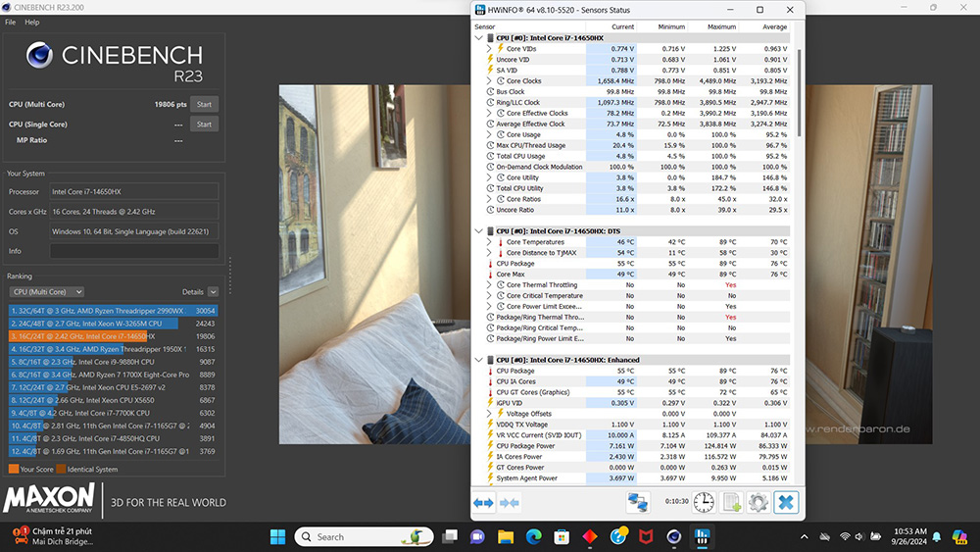Expand the Voltage Offsets row

click(x=489, y=413)
